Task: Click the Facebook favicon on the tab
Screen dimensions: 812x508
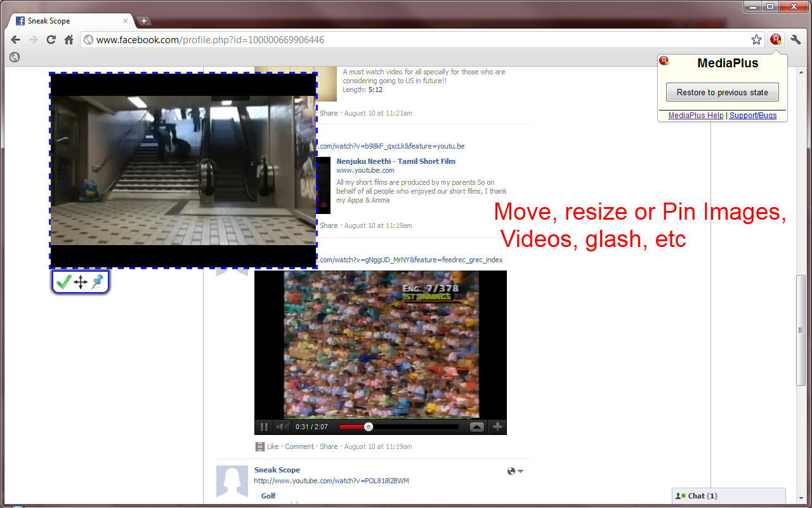Action: (20, 21)
